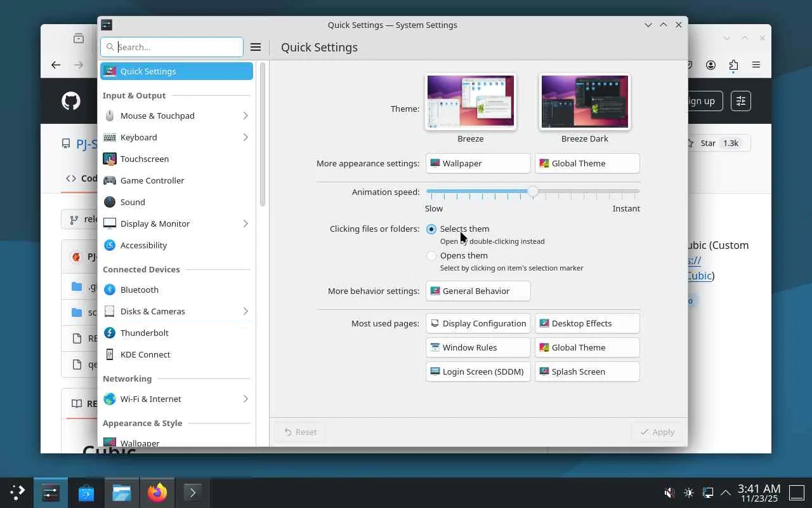Image resolution: width=812 pixels, height=508 pixels.
Task: Click the Display & Monitor icon
Action: [x=110, y=224]
